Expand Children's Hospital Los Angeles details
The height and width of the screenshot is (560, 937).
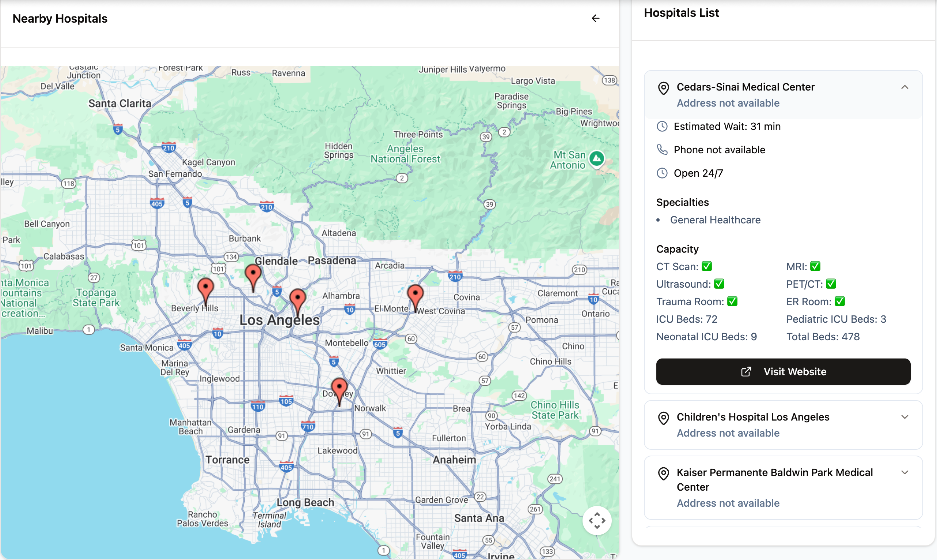point(904,417)
